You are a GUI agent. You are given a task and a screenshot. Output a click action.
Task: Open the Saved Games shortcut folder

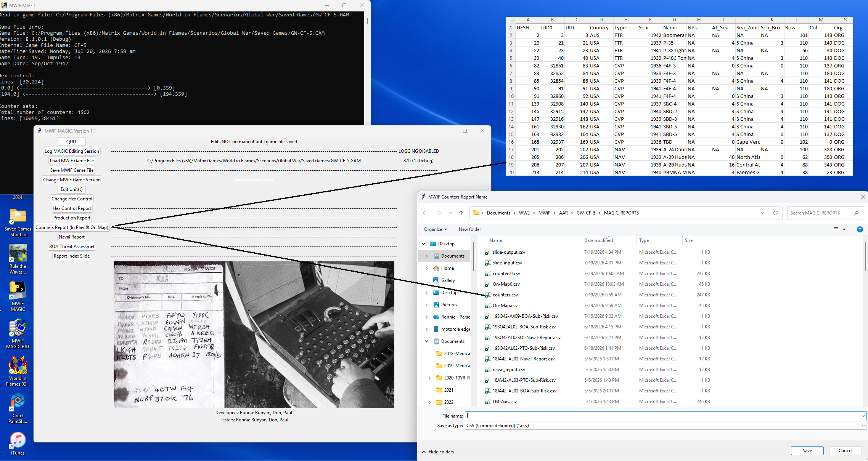[18, 222]
